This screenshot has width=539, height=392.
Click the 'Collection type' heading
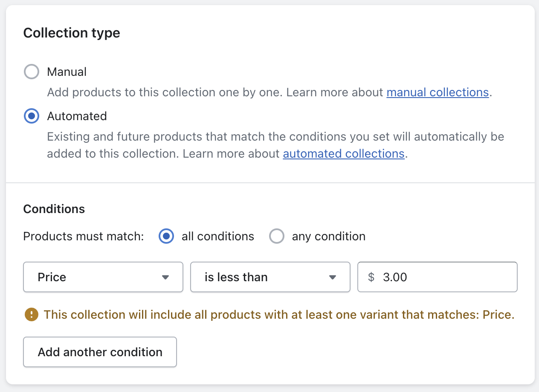click(x=72, y=33)
